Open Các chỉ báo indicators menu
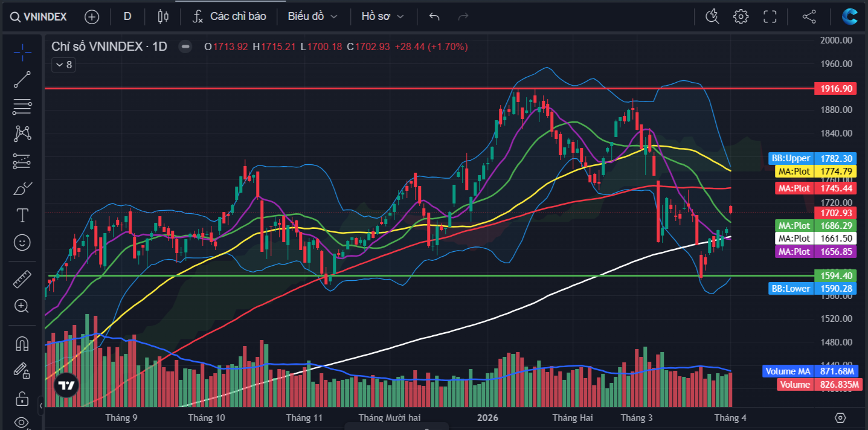Image resolution: width=868 pixels, height=430 pixels. click(x=230, y=16)
